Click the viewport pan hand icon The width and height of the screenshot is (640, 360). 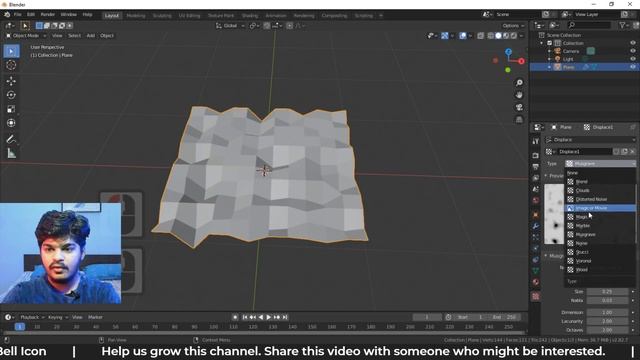click(x=519, y=95)
